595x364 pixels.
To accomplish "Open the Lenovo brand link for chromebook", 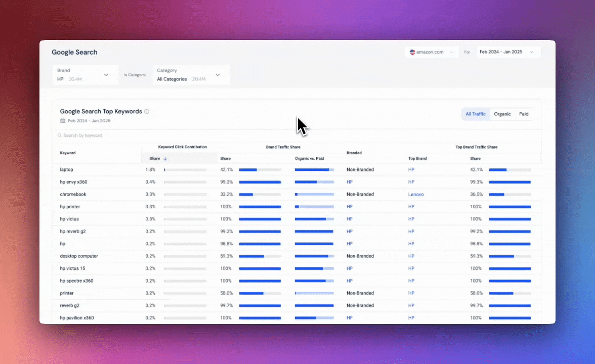I will pyautogui.click(x=416, y=194).
